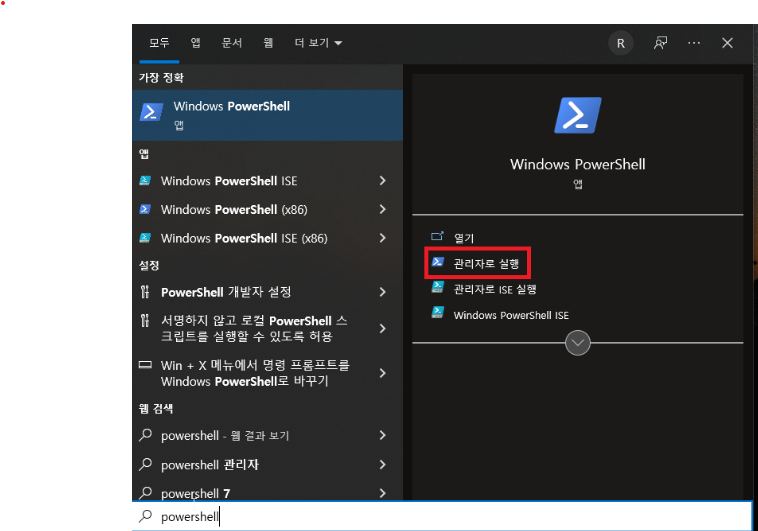Click the Windows PowerShell ISE app icon
This screenshot has width=758, height=531.
[x=145, y=180]
